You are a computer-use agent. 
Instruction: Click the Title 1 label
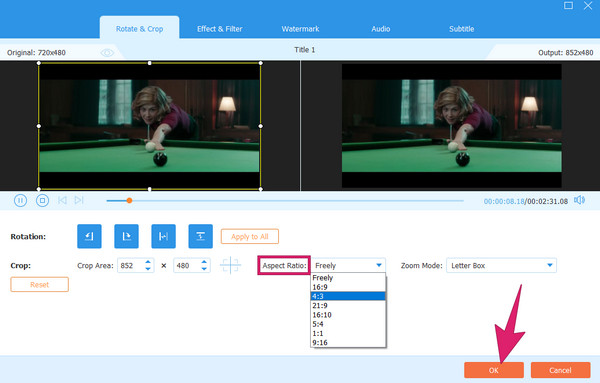tap(305, 50)
